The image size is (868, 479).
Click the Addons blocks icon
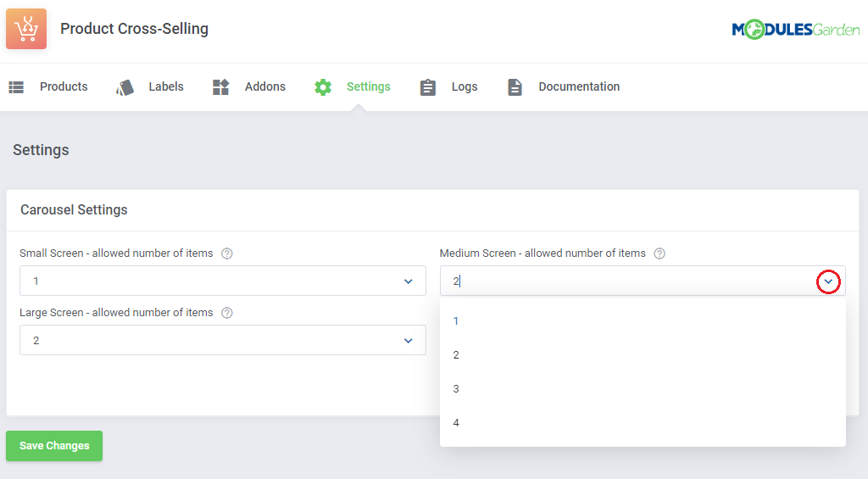point(221,87)
